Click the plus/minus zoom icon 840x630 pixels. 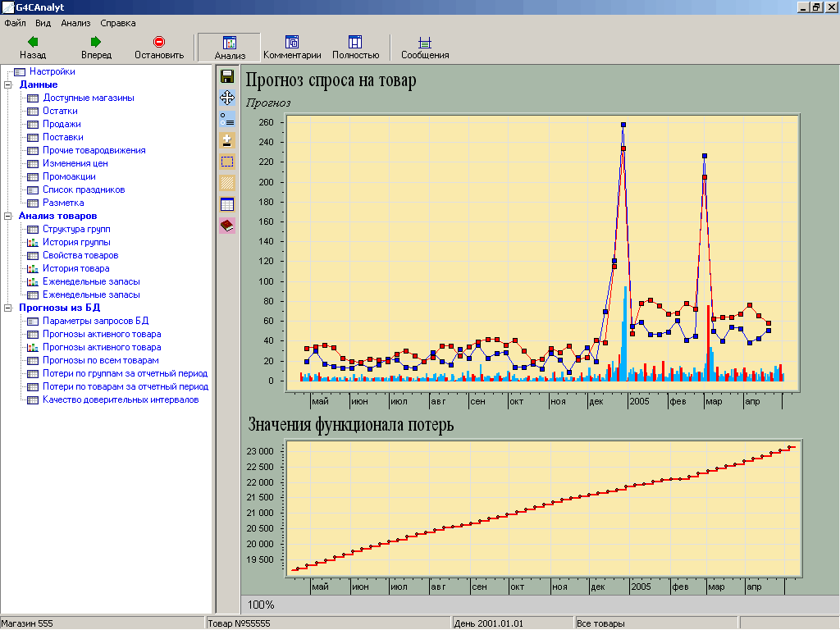pyautogui.click(x=227, y=140)
